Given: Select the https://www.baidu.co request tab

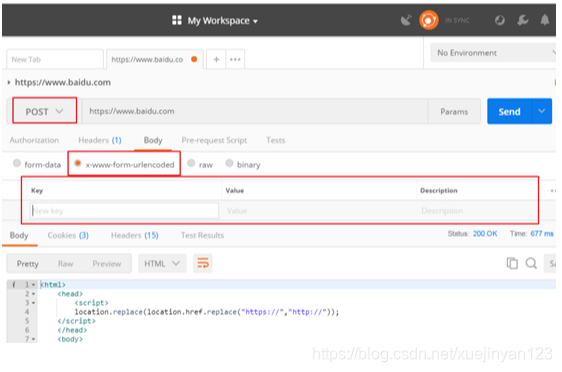Looking at the screenshot, I should coord(155,59).
